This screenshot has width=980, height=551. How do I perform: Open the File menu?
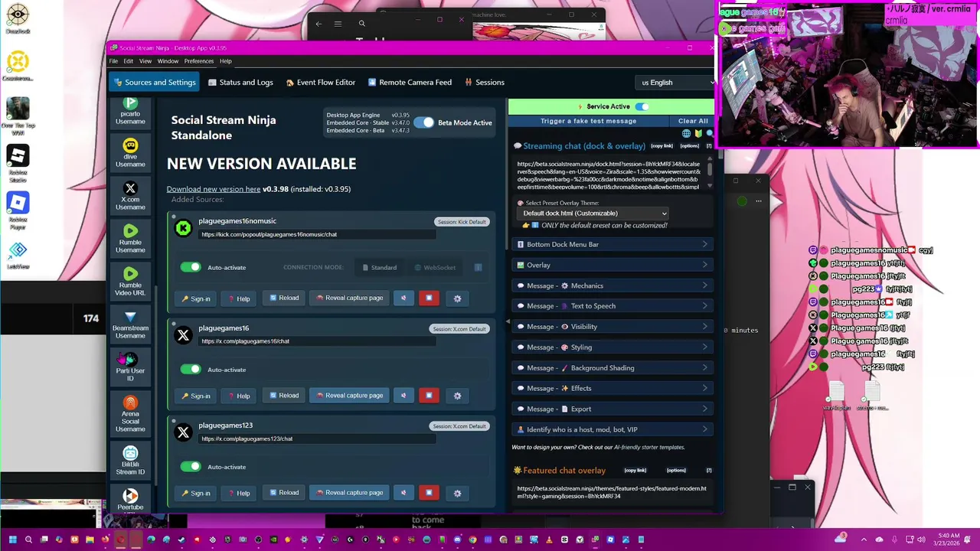click(113, 61)
